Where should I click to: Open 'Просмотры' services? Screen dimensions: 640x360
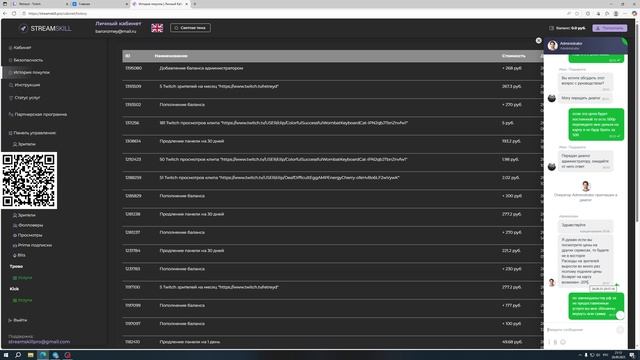[30, 235]
